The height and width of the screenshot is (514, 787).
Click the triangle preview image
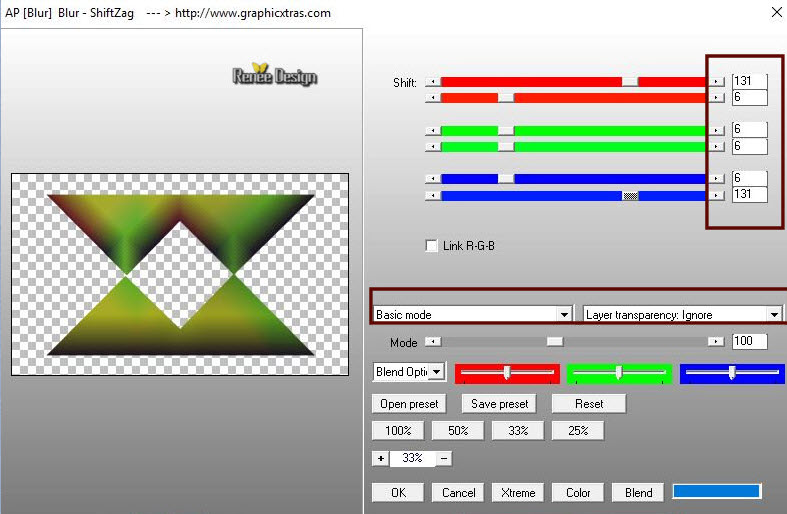click(x=180, y=275)
